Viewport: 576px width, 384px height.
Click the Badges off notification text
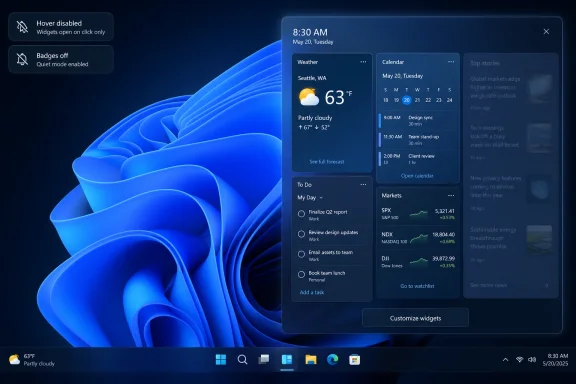point(62,60)
